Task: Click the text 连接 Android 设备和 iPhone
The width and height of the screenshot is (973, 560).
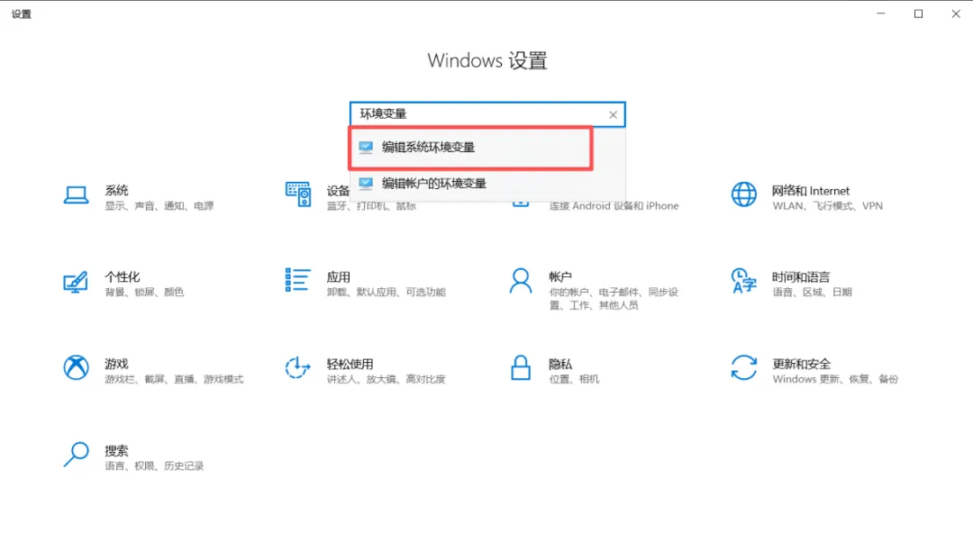Action: (x=614, y=206)
